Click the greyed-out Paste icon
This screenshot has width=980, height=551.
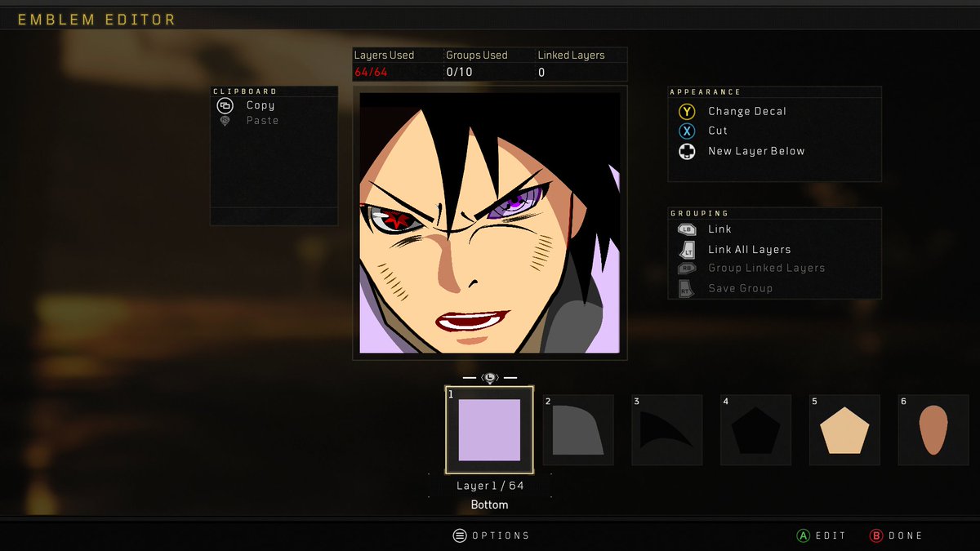[225, 121]
